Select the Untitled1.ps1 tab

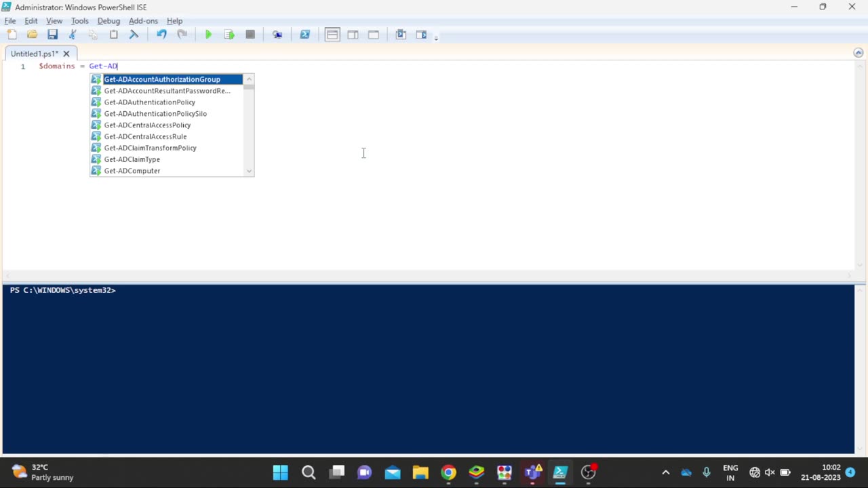point(35,54)
